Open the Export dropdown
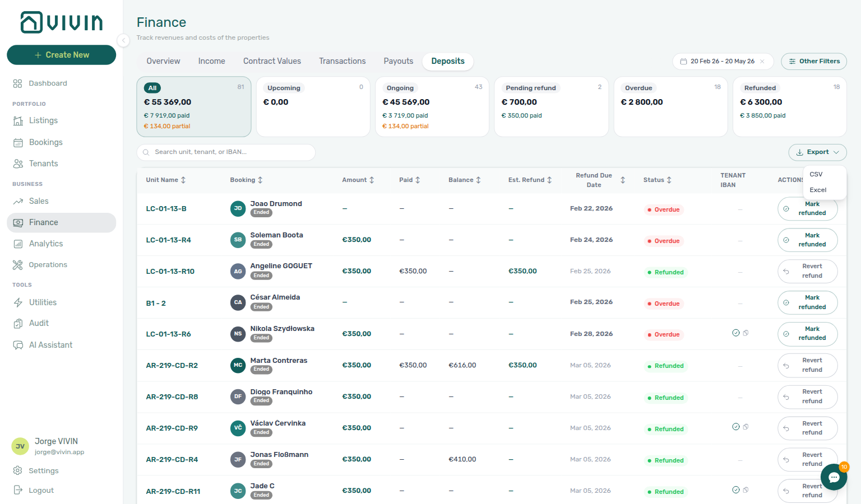The image size is (861, 504). [818, 152]
